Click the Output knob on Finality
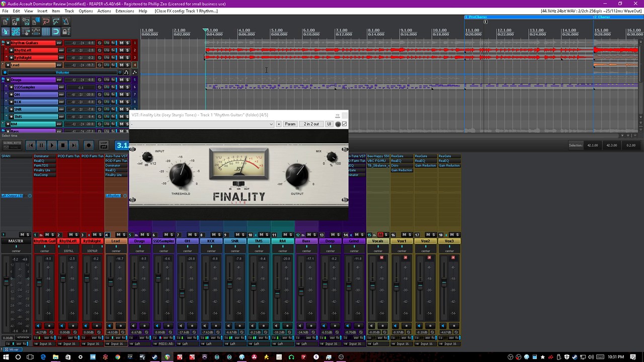The height and width of the screenshot is (362, 644). pyautogui.click(x=297, y=174)
